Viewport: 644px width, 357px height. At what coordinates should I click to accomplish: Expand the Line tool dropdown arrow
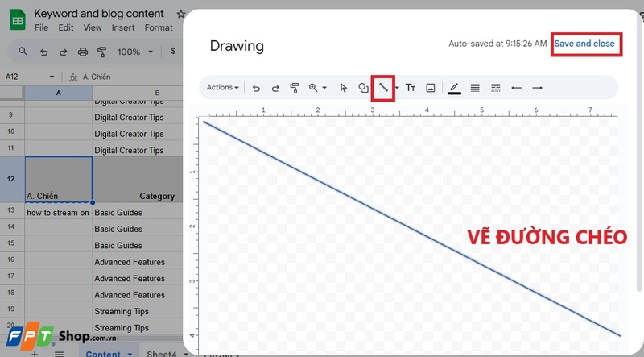click(397, 88)
